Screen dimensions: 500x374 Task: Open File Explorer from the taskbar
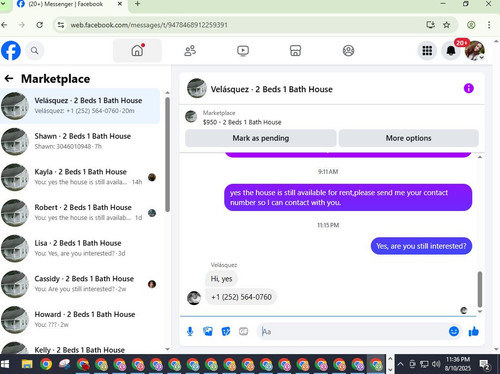[x=27, y=364]
